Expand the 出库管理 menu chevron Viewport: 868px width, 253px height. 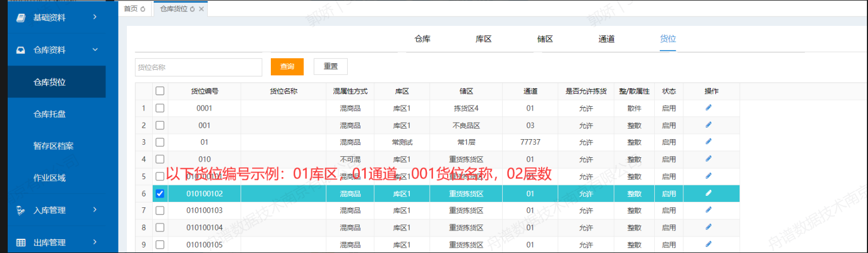click(95, 242)
